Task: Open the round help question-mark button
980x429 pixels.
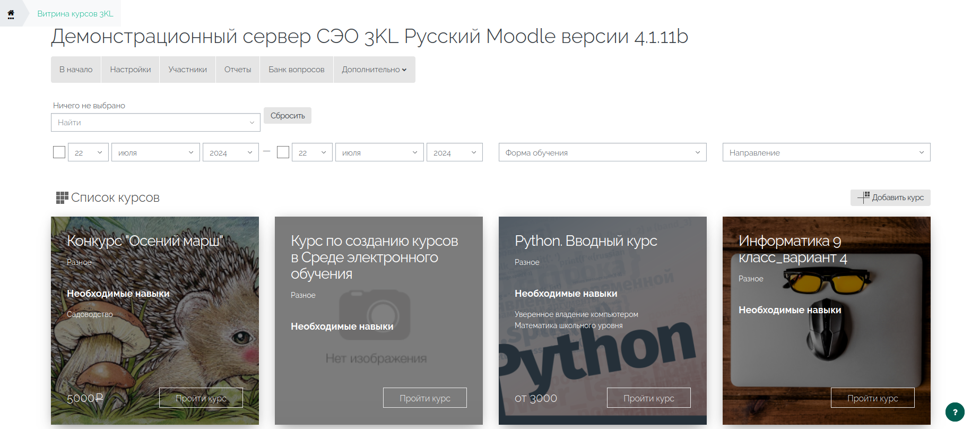Action: tap(955, 412)
